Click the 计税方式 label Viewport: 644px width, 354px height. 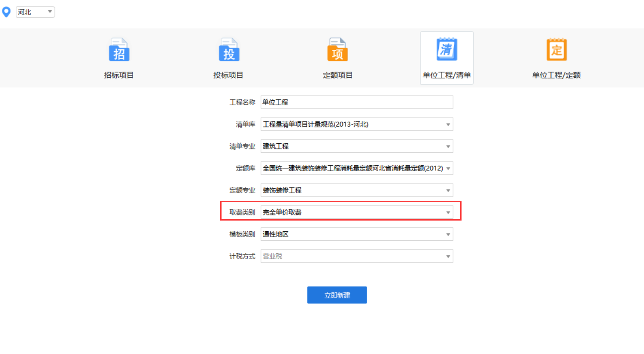click(x=242, y=256)
